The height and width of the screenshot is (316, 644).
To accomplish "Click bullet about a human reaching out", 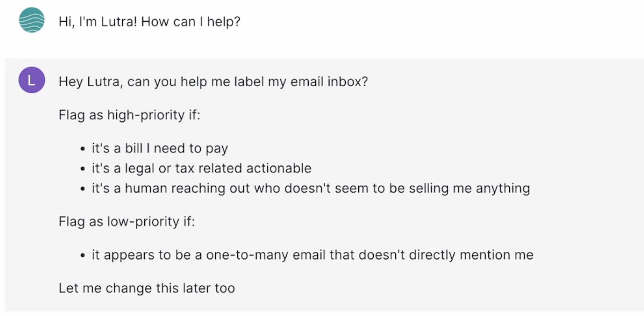I will tap(311, 188).
